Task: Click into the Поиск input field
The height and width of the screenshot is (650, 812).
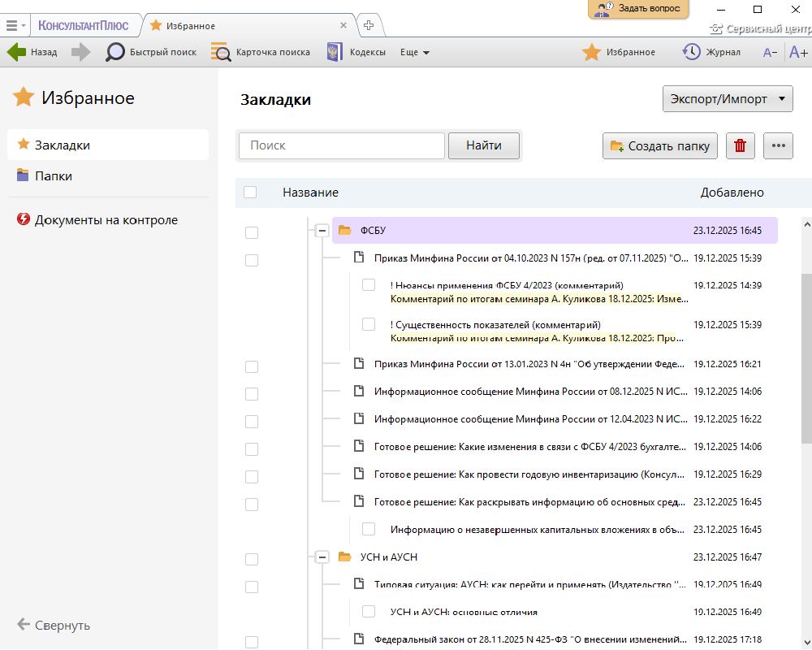Action: coord(341,145)
